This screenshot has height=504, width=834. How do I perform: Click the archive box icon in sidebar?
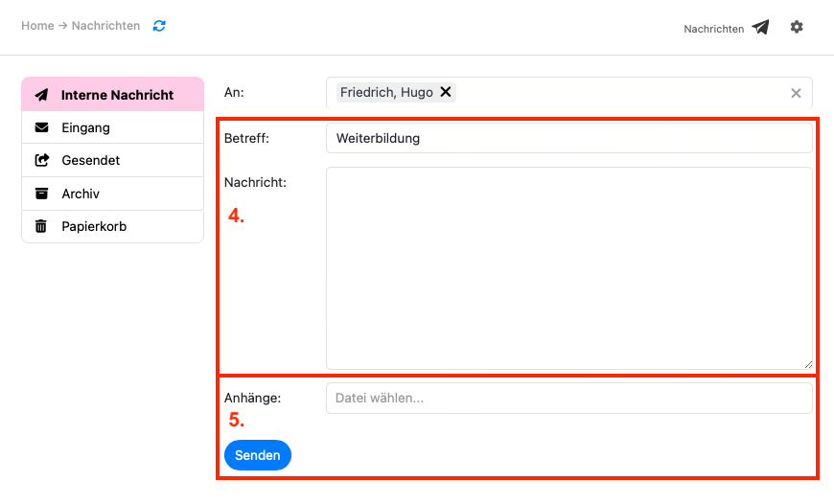41,194
